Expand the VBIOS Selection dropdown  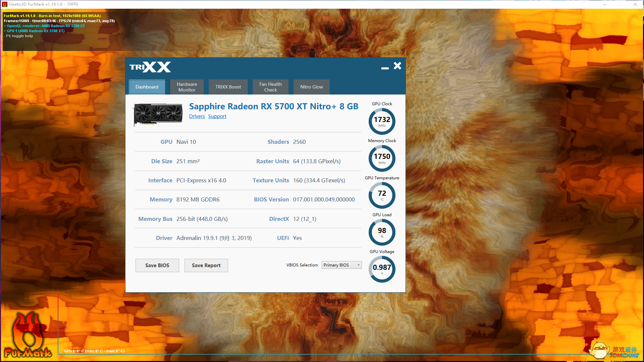click(342, 265)
